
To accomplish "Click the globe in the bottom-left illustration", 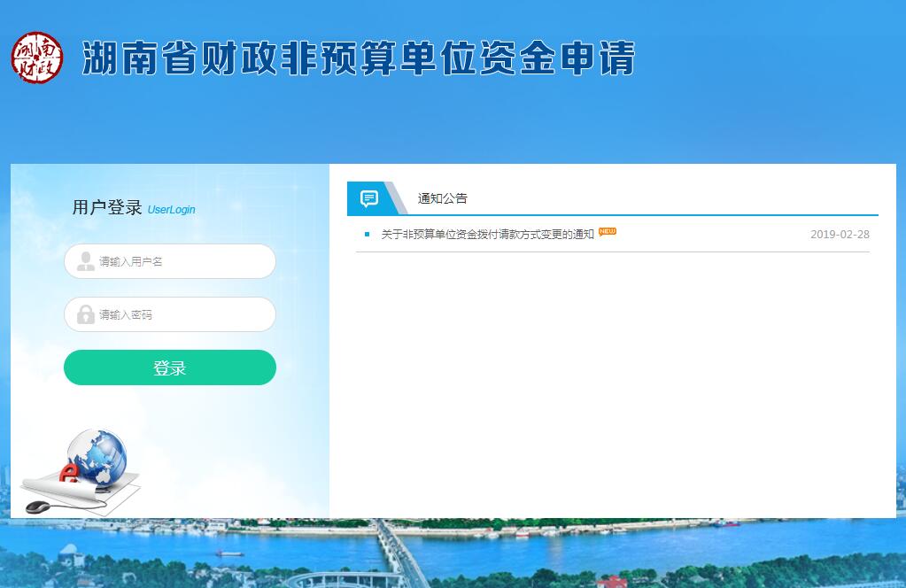I will click(x=97, y=455).
